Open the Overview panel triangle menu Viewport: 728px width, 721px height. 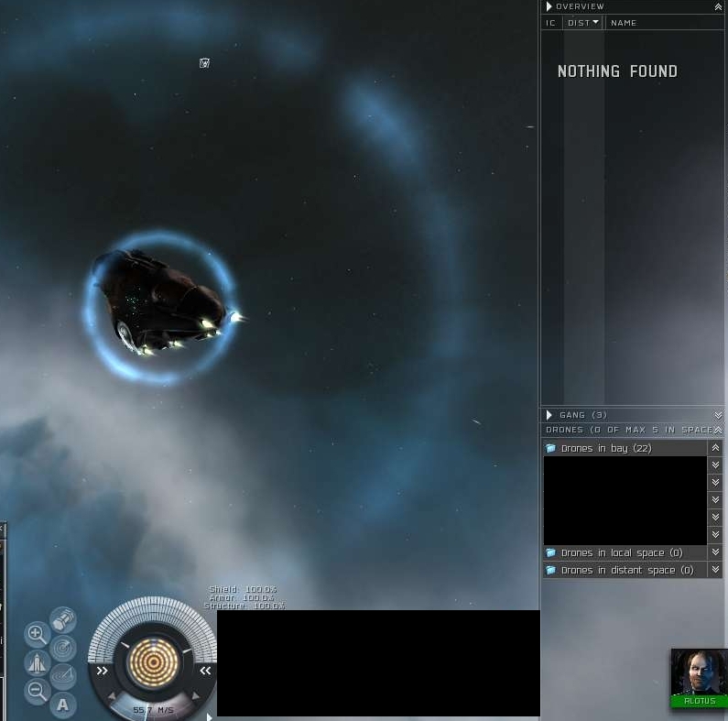pos(549,6)
